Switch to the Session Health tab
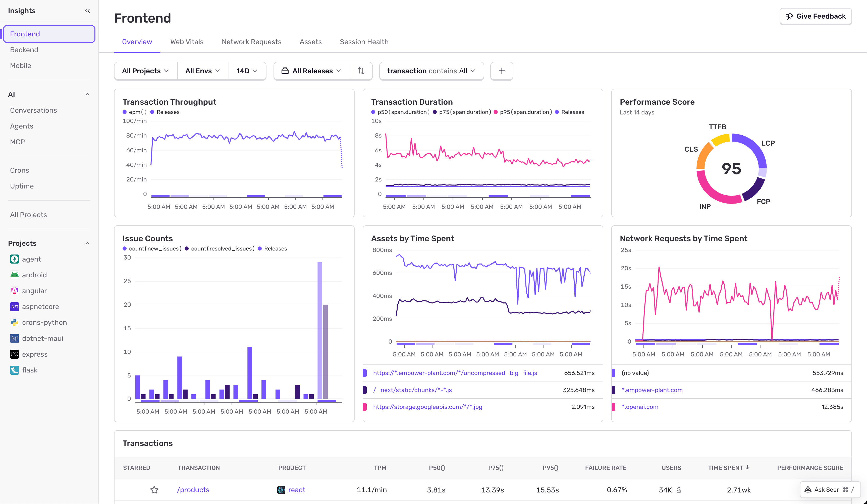Screen dimensions: 867x504 [364, 42]
